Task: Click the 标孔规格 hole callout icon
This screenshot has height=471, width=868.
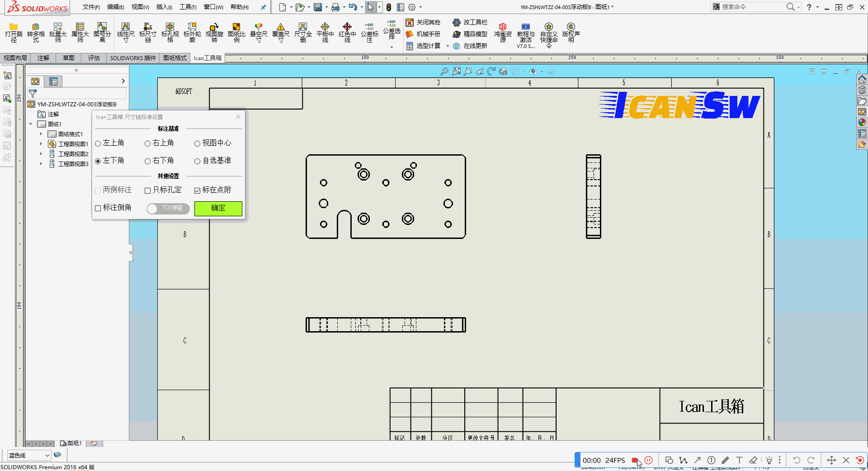Action: (x=170, y=27)
